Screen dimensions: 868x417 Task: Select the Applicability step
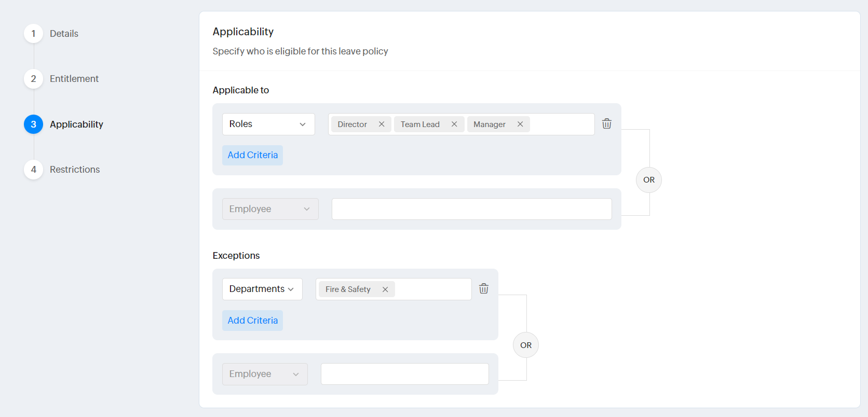tap(76, 124)
